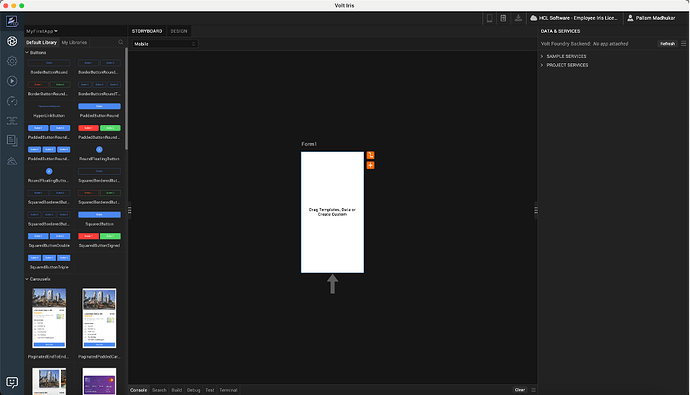Screen dimensions: 690x395
Task: Open the search icon in library panel
Action: pos(121,42)
